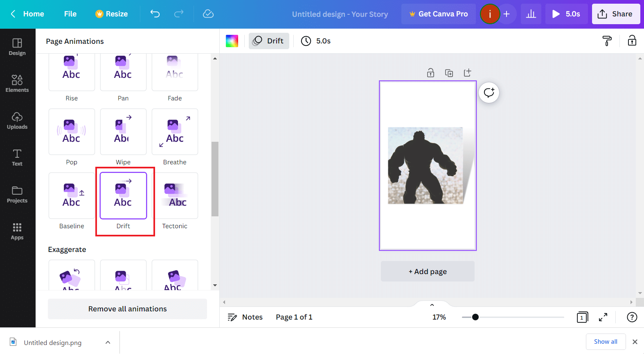This screenshot has width=644, height=354.
Task: Open the insights chart icon
Action: coord(531,14)
